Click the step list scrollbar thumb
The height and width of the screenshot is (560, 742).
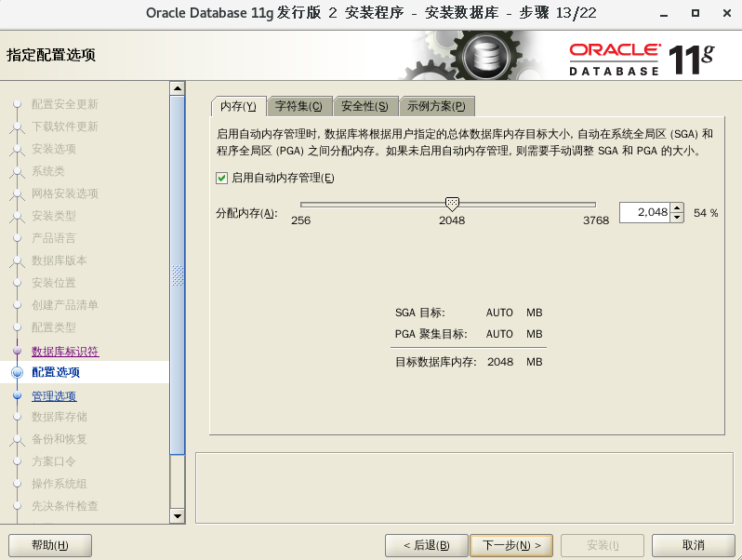coord(178,275)
